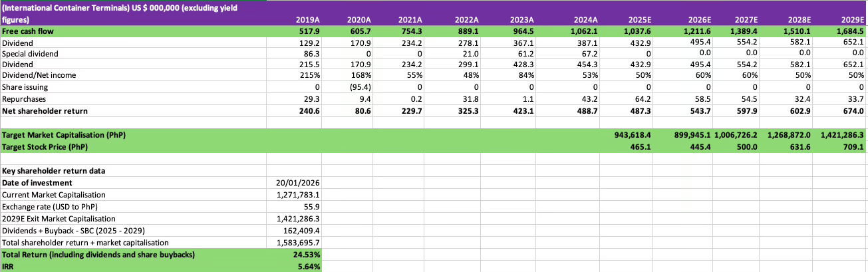
Task: Click the Date of investment label
Action: (x=37, y=183)
